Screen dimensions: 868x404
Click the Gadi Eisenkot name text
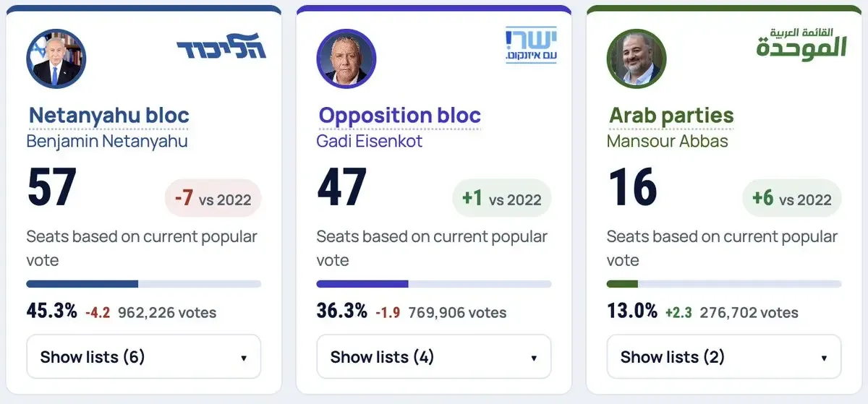370,141
